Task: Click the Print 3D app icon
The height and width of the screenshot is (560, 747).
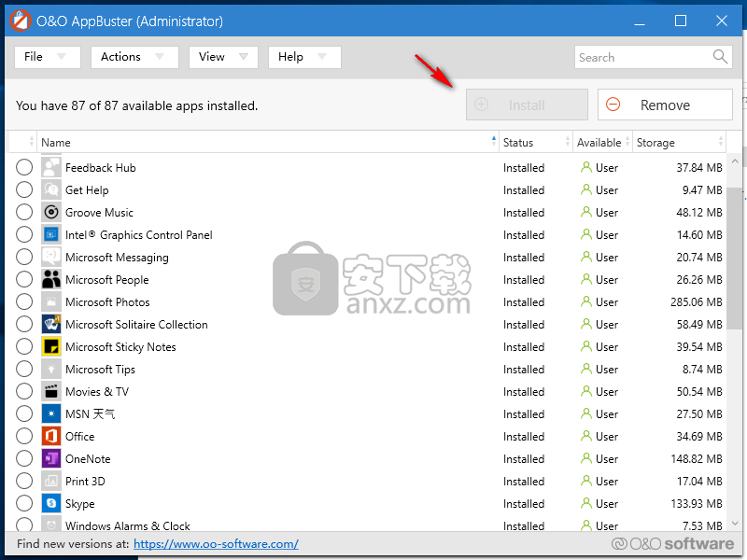Action: [51, 481]
